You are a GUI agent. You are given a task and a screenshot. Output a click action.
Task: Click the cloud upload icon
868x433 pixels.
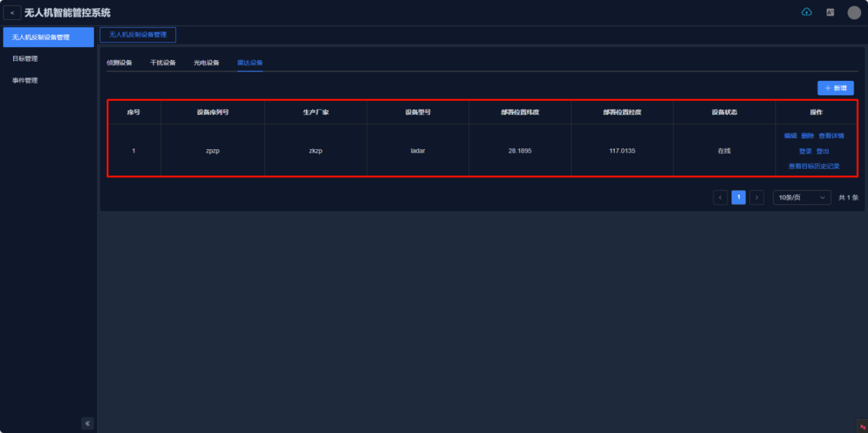click(807, 12)
